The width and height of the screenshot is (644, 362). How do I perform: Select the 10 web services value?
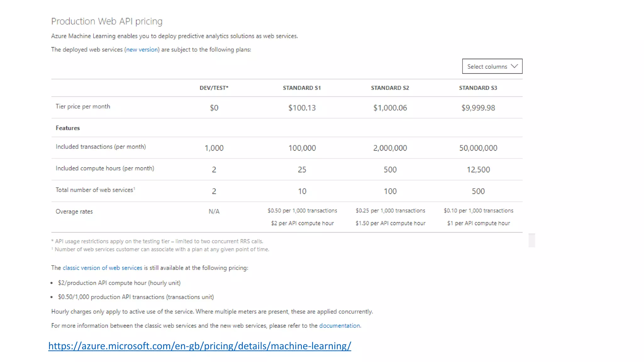(302, 191)
